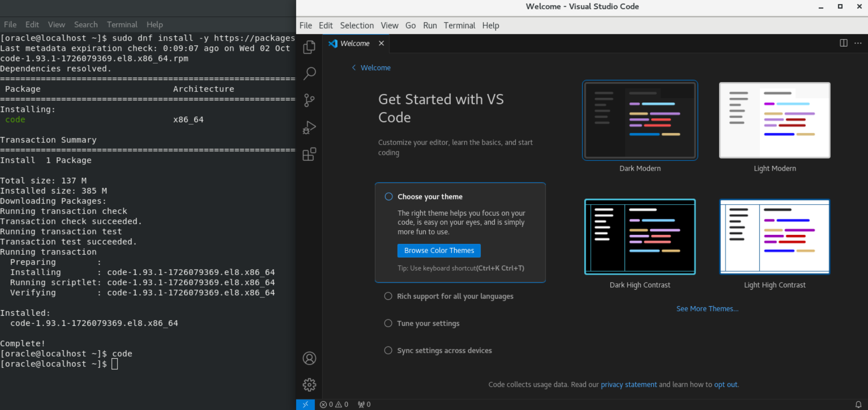Viewport: 868px width, 410px height.
Task: Open the editor More Actions ellipsis
Action: 858,43
